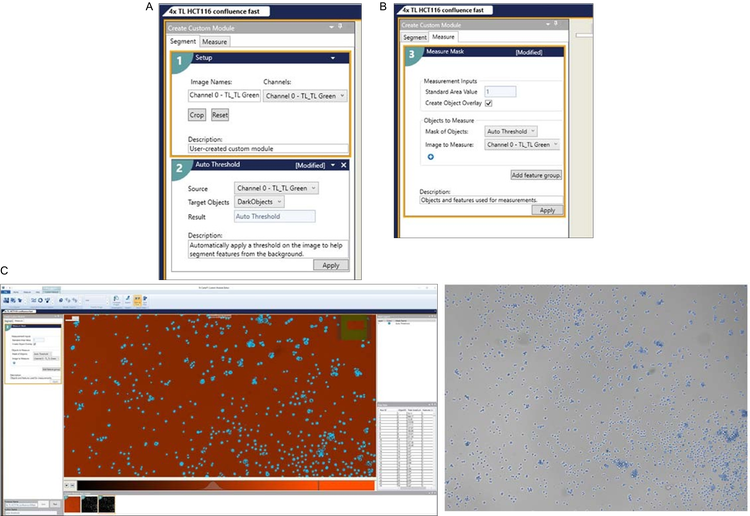Open the Image to Measure dropdown in panel B
The image size is (750, 516).
(x=522, y=144)
